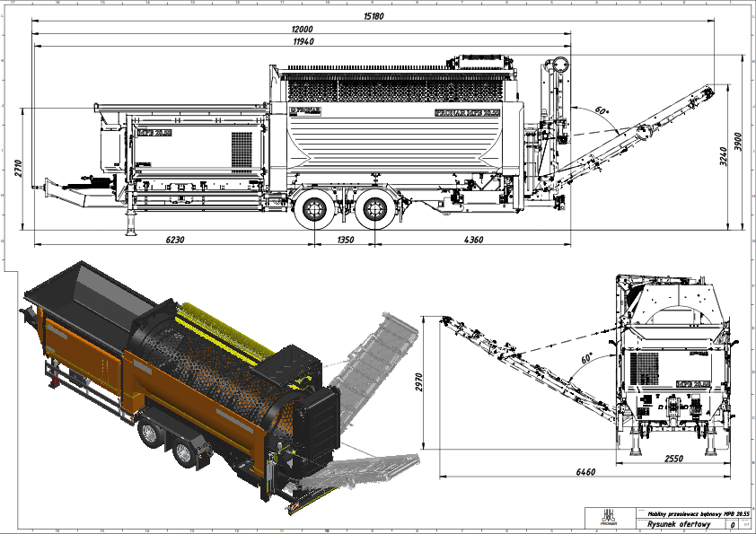
Task: Click the title 'Mobilny przesiewacz bębnowy MPB 20.55'
Action: coord(699,513)
